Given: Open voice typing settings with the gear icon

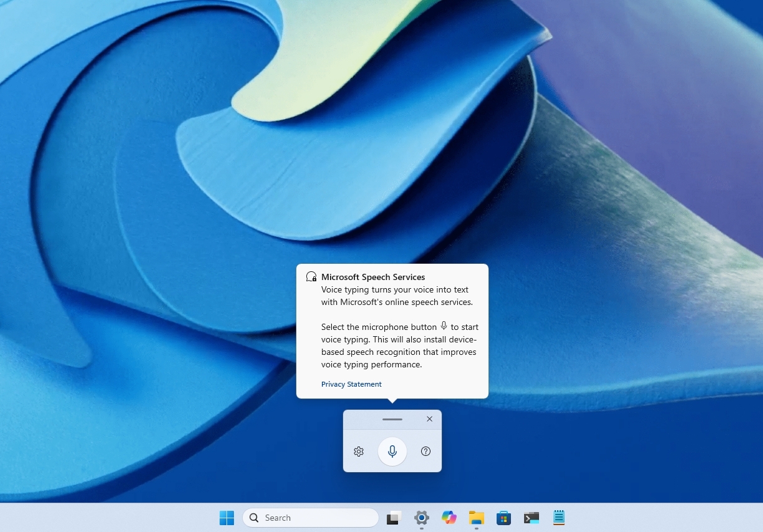Looking at the screenshot, I should [x=359, y=451].
